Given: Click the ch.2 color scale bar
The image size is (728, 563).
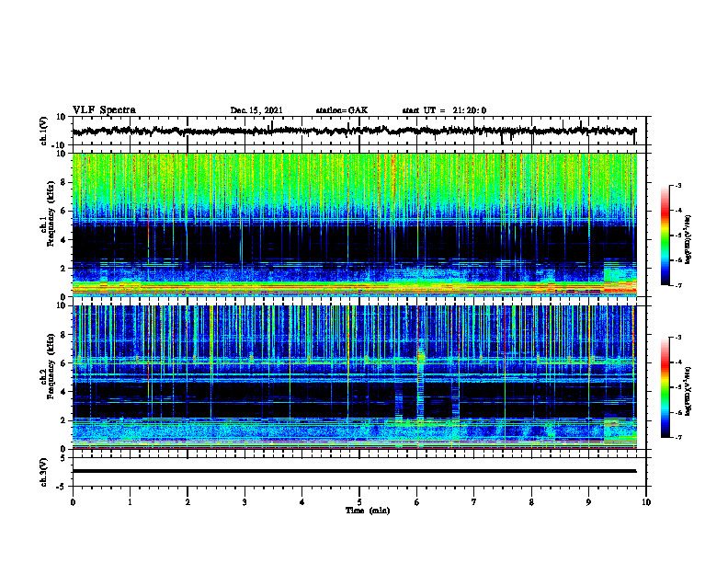Looking at the screenshot, I should (665, 387).
